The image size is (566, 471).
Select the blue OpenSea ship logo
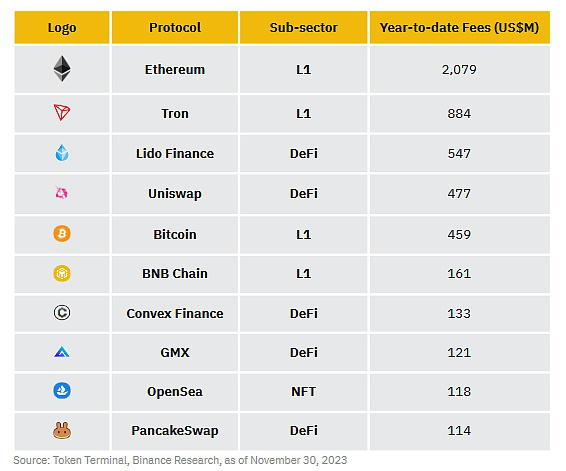(x=62, y=391)
